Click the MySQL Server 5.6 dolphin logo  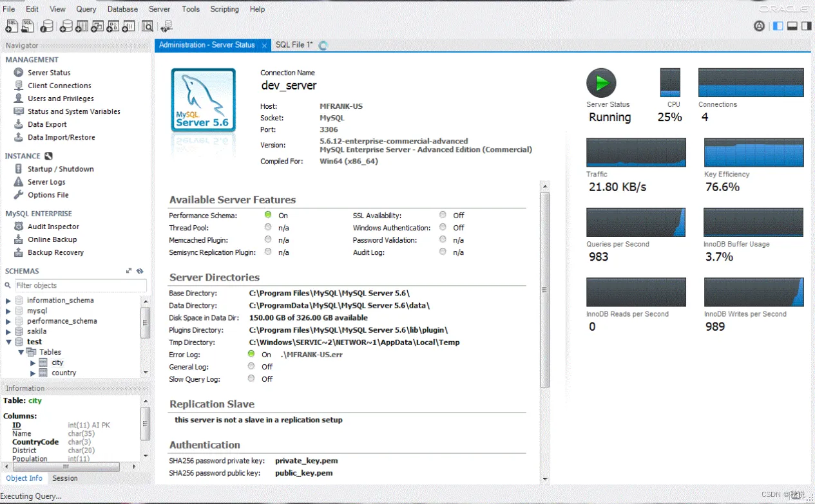tap(202, 101)
